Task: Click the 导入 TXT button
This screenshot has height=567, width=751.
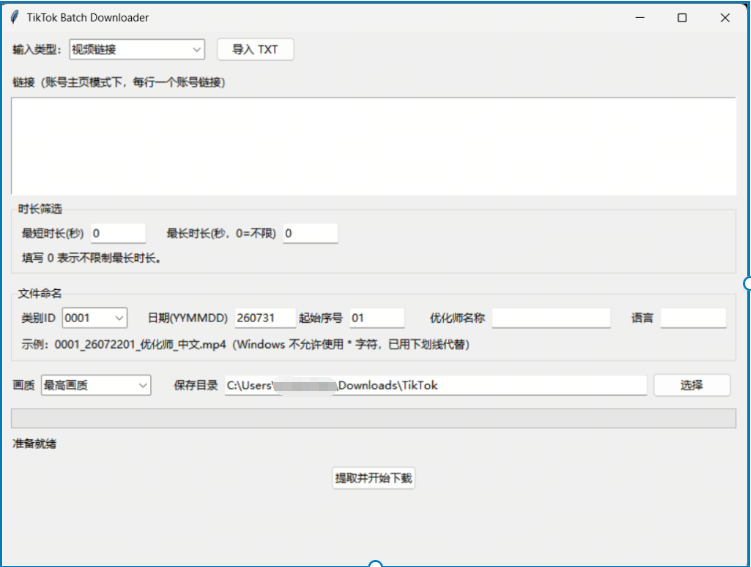Action: 255,49
